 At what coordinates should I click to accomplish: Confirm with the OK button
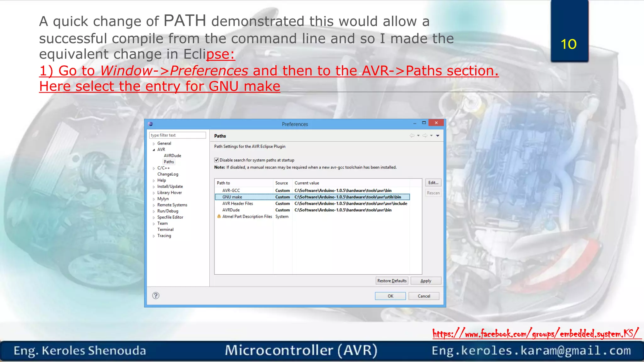click(x=390, y=296)
